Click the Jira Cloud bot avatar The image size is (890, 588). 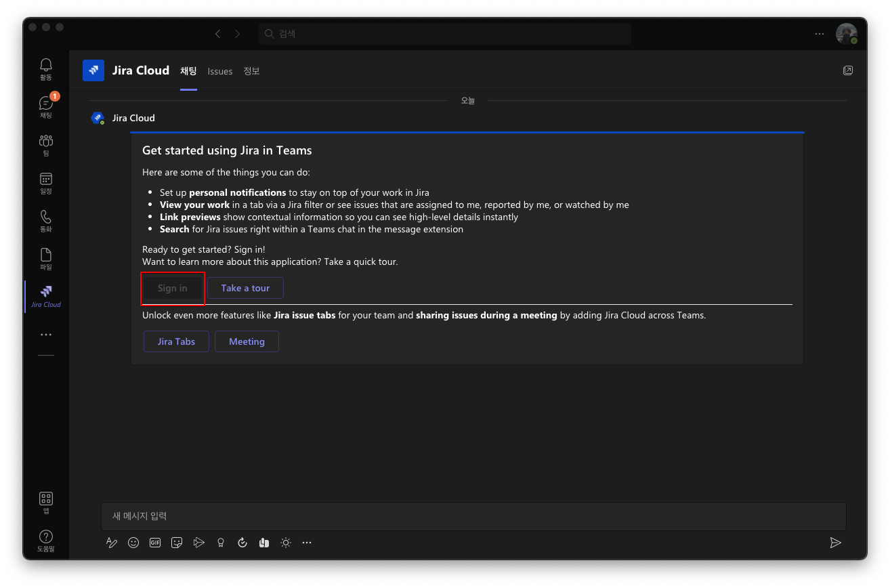[x=98, y=118]
